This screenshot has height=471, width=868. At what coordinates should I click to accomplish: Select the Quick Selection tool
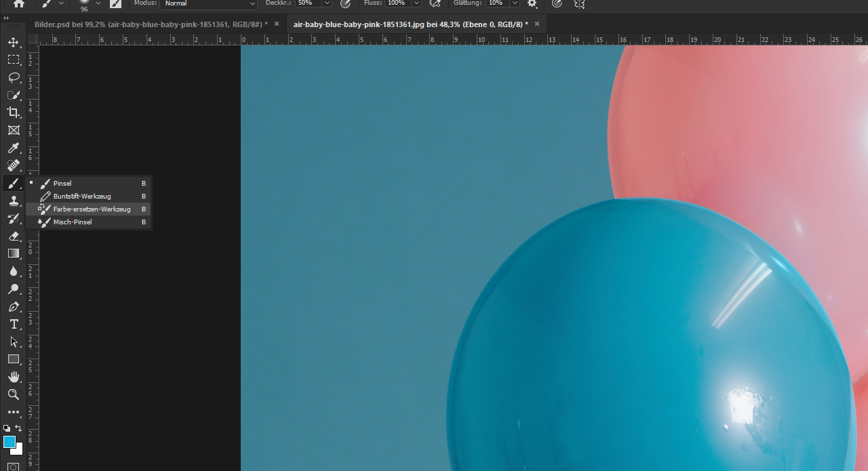point(14,95)
